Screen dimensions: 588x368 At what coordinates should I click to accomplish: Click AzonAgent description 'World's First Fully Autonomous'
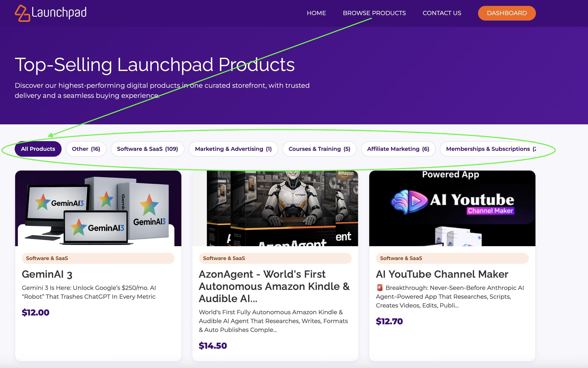(273, 321)
